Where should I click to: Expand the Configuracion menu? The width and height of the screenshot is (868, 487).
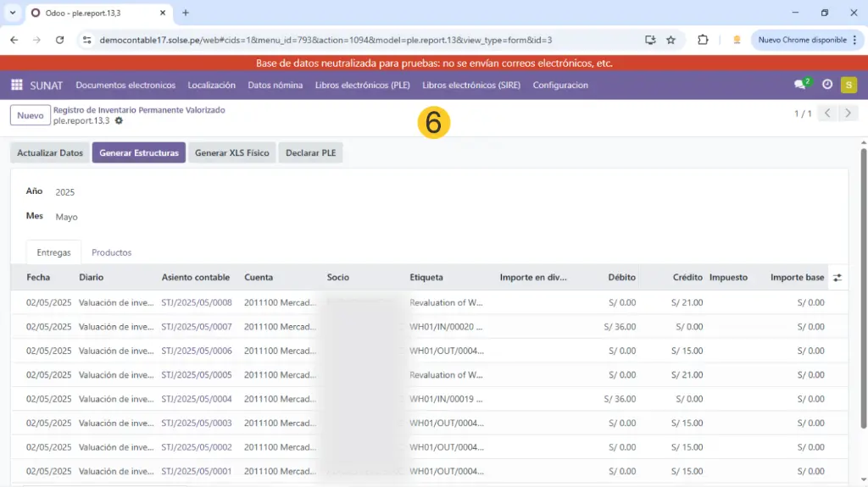(x=560, y=85)
